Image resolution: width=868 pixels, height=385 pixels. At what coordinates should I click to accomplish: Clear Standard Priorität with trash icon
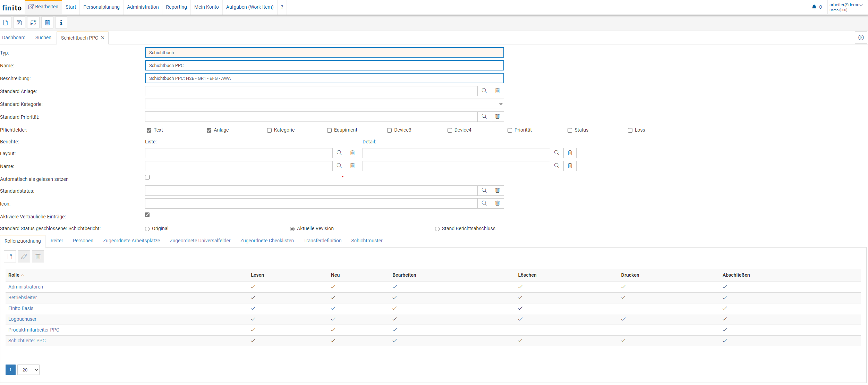(497, 117)
